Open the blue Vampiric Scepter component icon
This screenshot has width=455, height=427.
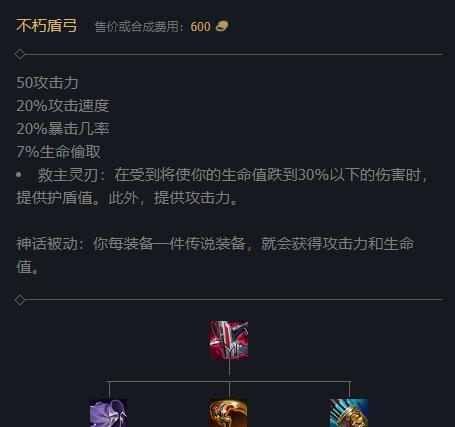pos(349,413)
